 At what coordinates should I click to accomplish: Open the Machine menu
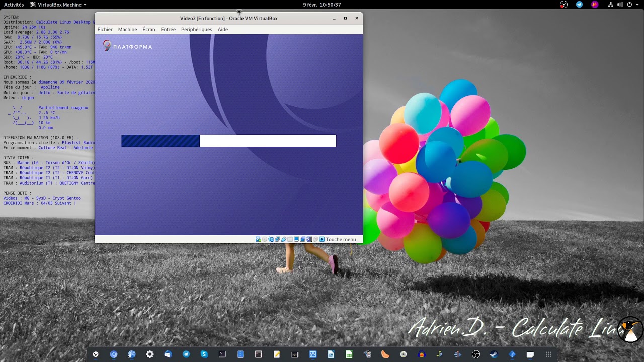[127, 29]
